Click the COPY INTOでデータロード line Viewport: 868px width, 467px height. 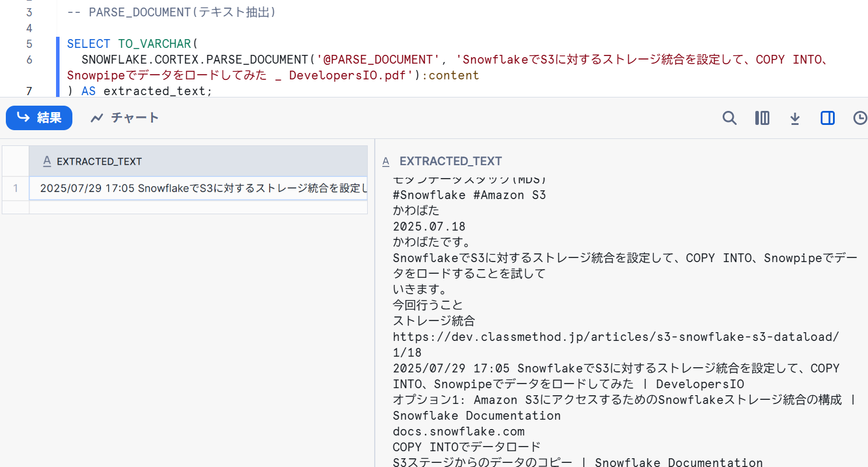click(x=467, y=447)
